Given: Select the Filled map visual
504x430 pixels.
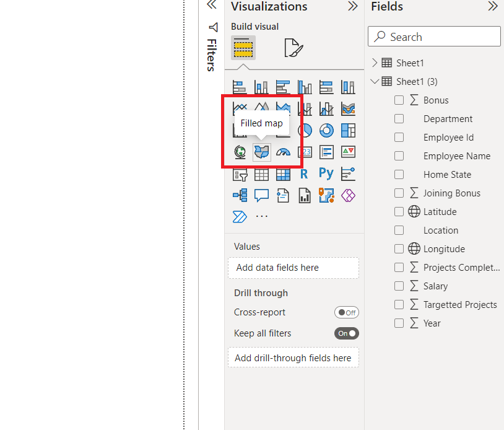Looking at the screenshot, I should (x=262, y=152).
